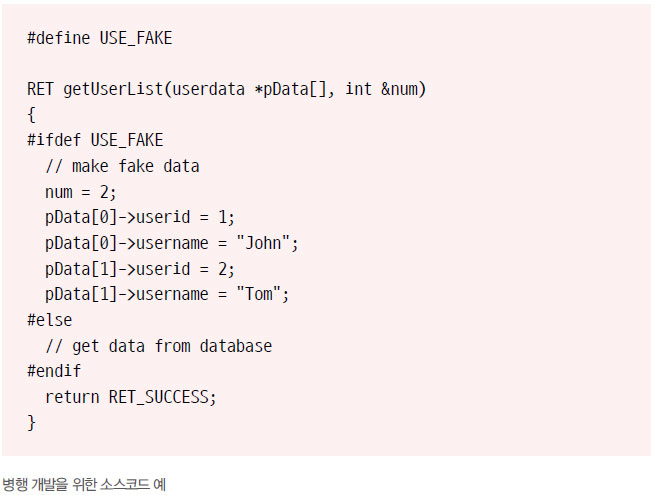Click the #ifdef USE_FAKE directive

click(x=95, y=140)
